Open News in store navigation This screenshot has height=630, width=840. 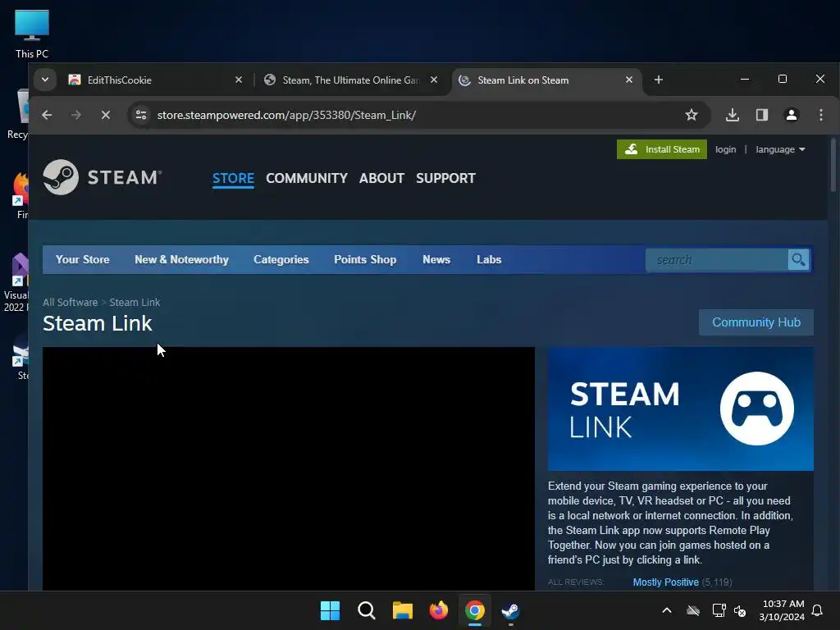point(436,260)
